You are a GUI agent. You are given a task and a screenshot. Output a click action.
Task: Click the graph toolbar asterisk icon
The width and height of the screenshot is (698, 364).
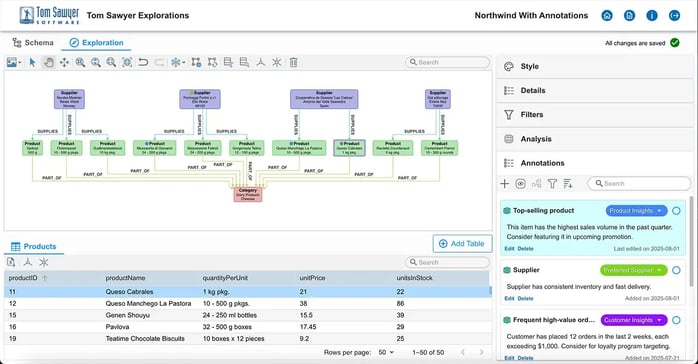[276, 62]
